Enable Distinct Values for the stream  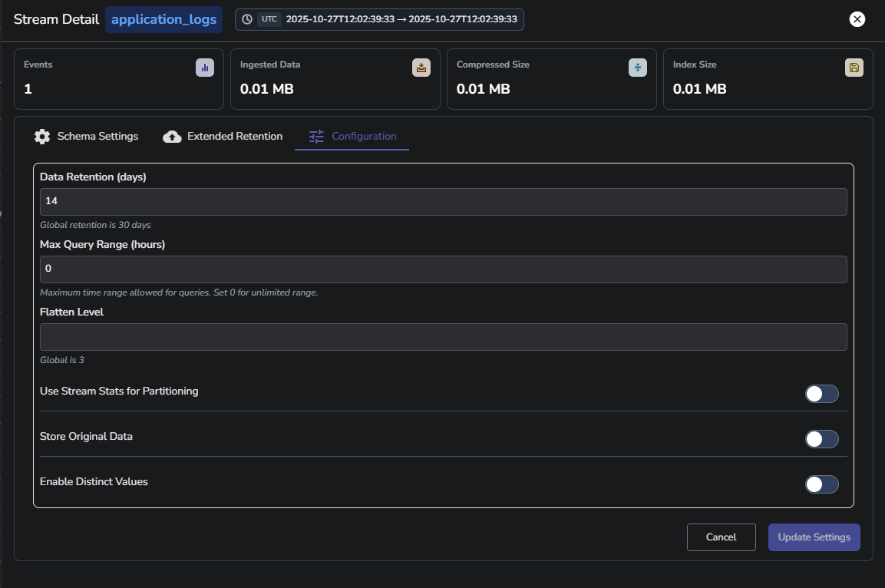click(821, 484)
